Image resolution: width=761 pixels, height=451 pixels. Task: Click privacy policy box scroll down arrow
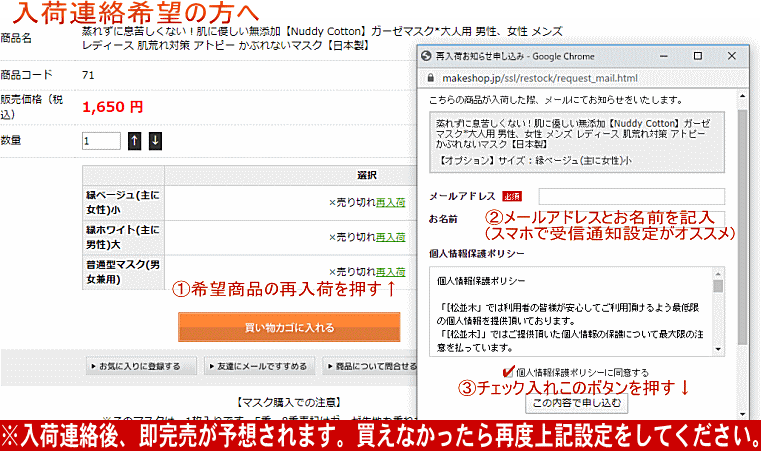click(718, 349)
